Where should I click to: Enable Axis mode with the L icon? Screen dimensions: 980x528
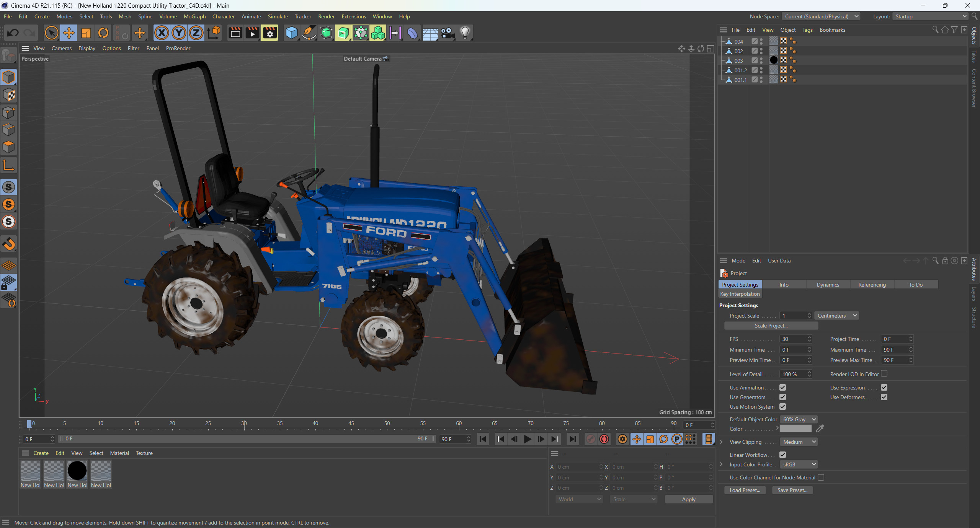[x=9, y=165]
